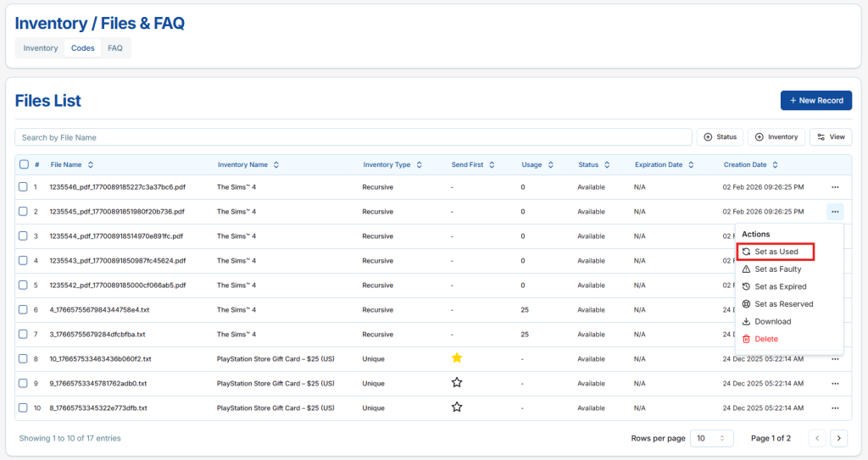Open the Rows per page dropdown
868x460 pixels.
tap(711, 438)
